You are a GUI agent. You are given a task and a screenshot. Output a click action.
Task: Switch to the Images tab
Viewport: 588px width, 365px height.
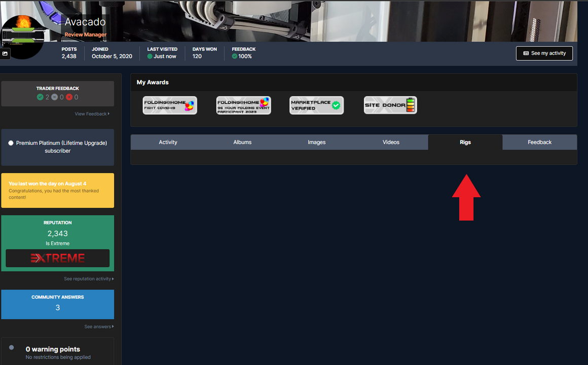(316, 142)
